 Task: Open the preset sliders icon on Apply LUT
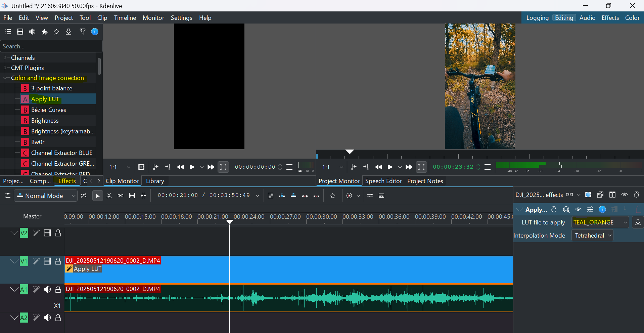click(x=590, y=210)
